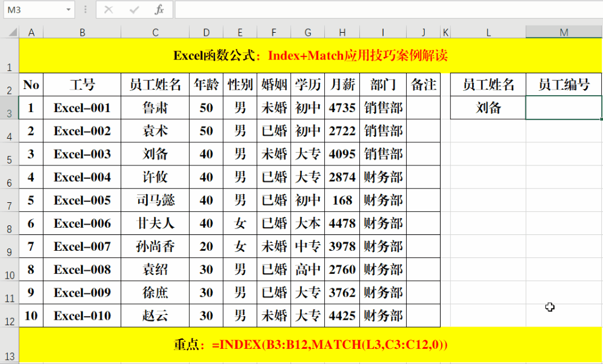Click salary cell '3762'
603x364 pixels.
pos(342,293)
